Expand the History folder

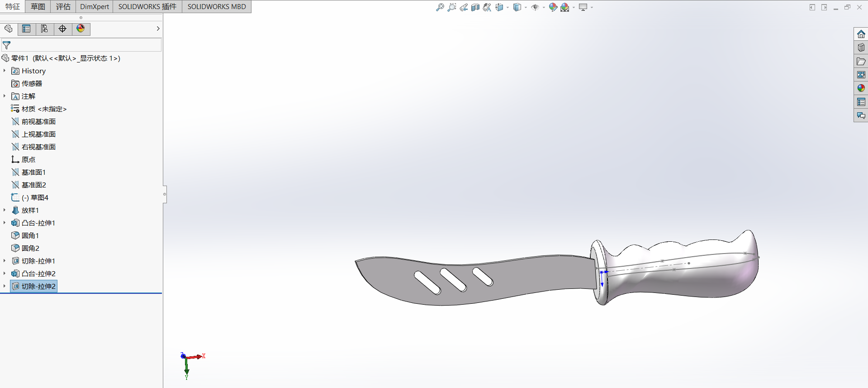[5, 71]
